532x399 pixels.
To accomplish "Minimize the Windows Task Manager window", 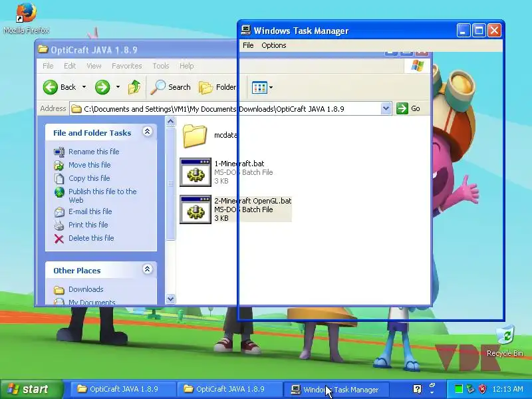I will [464, 31].
